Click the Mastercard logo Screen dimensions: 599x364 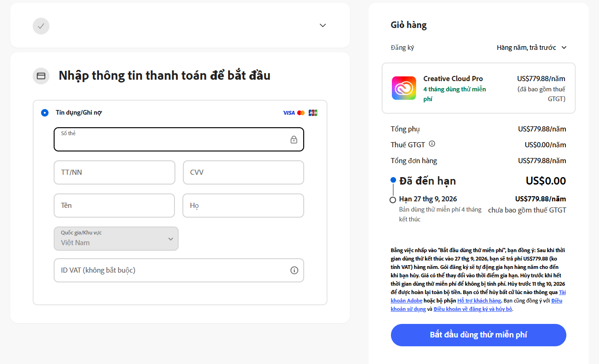point(301,113)
